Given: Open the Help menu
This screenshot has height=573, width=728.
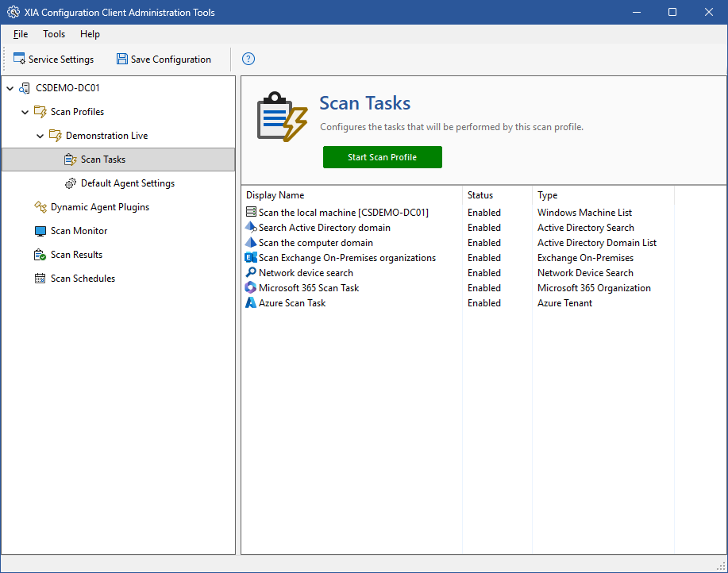Looking at the screenshot, I should pos(90,34).
